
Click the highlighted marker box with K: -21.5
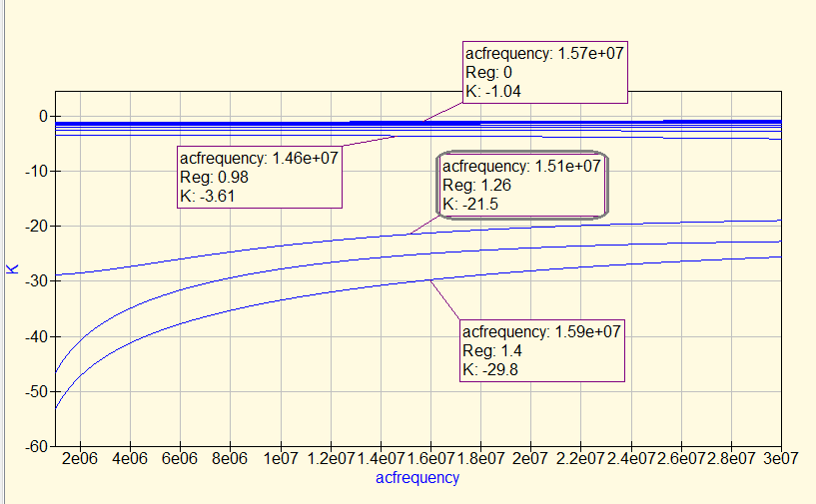(522, 186)
